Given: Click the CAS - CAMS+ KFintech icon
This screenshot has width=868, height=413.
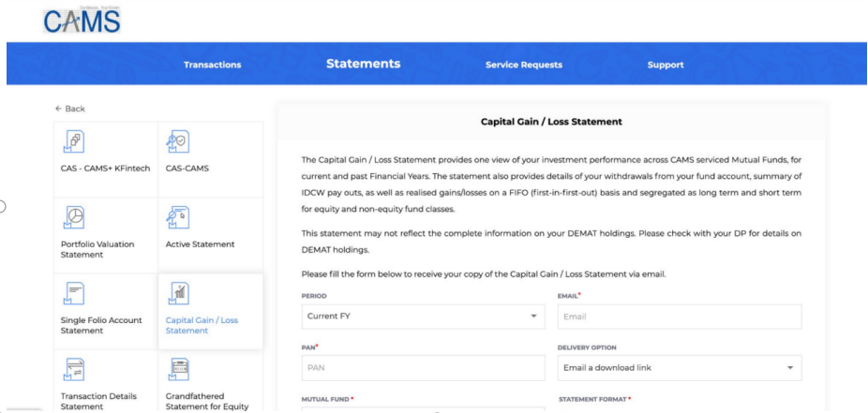Looking at the screenshot, I should (x=74, y=141).
